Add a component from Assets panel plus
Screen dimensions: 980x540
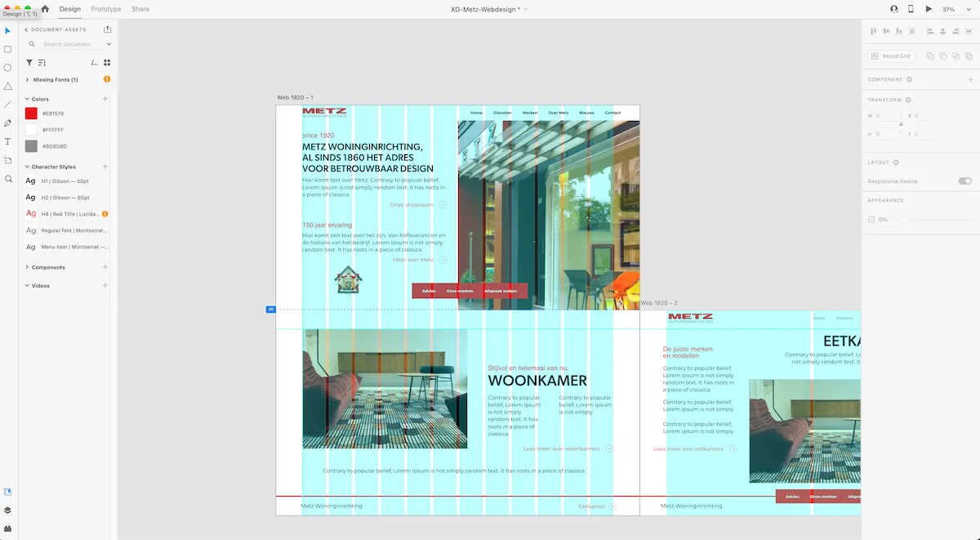(x=105, y=267)
